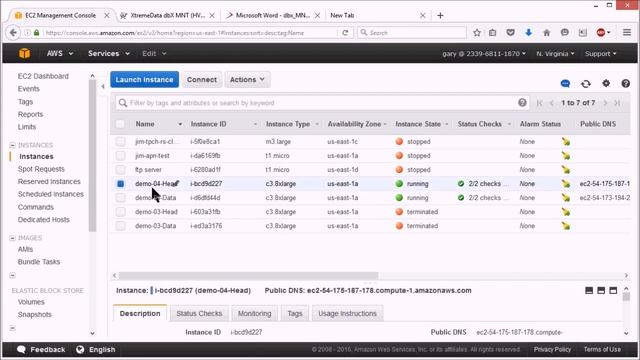This screenshot has width=640, height=360.
Task: Open the N. Virginia region dropdown
Action: tap(555, 53)
